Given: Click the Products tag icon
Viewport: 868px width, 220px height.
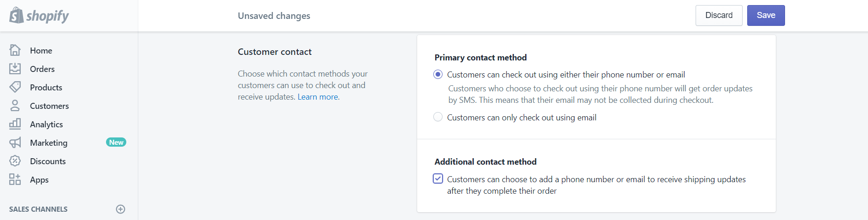Looking at the screenshot, I should click(x=15, y=87).
